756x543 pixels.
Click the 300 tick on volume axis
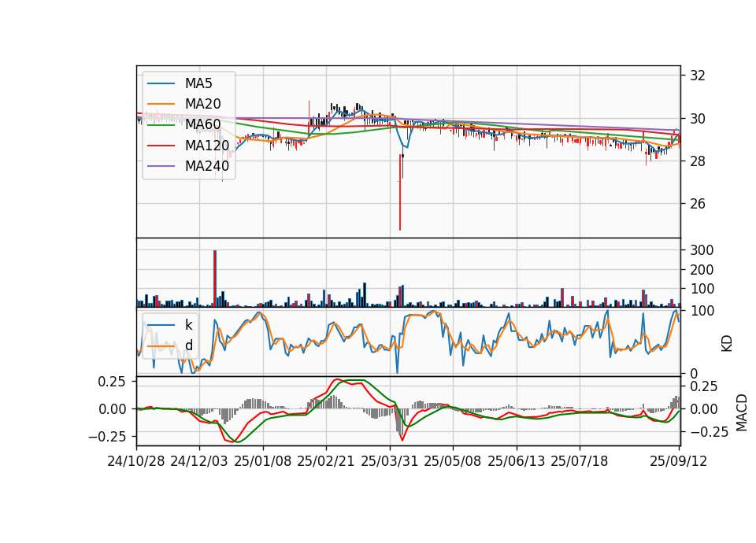click(x=702, y=250)
